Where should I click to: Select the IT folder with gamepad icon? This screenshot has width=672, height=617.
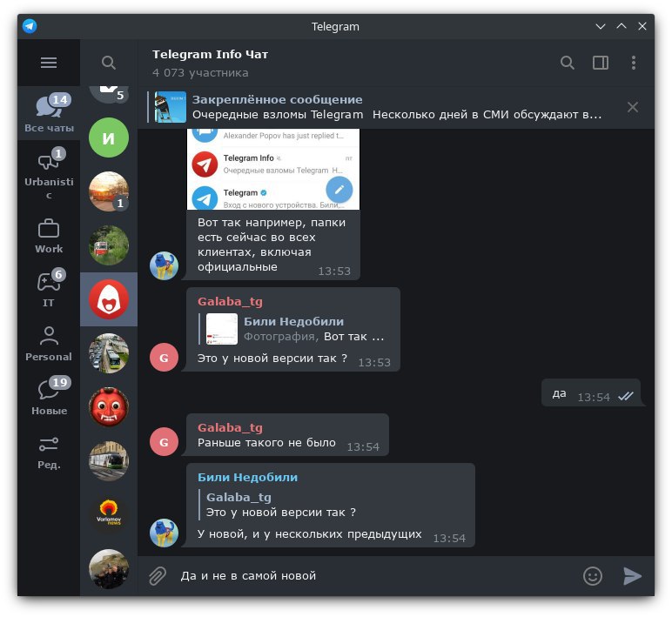click(x=49, y=288)
